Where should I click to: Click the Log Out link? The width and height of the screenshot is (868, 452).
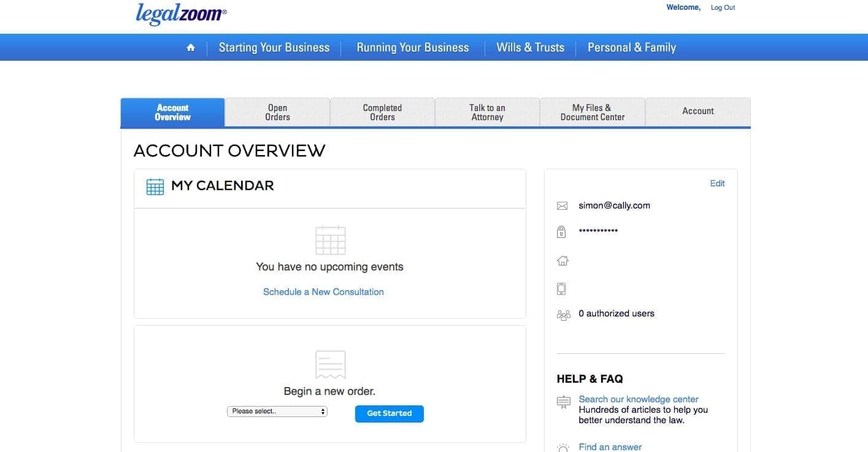point(723,7)
